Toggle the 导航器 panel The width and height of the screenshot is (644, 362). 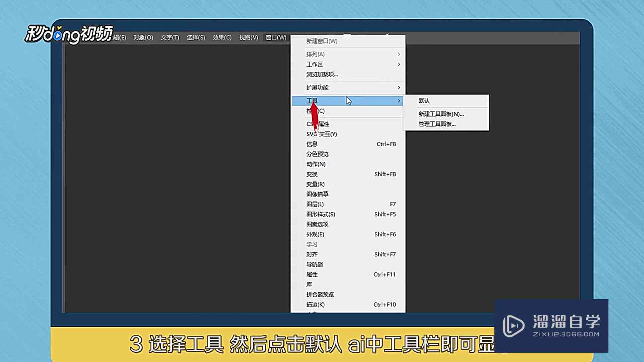pos(348,264)
